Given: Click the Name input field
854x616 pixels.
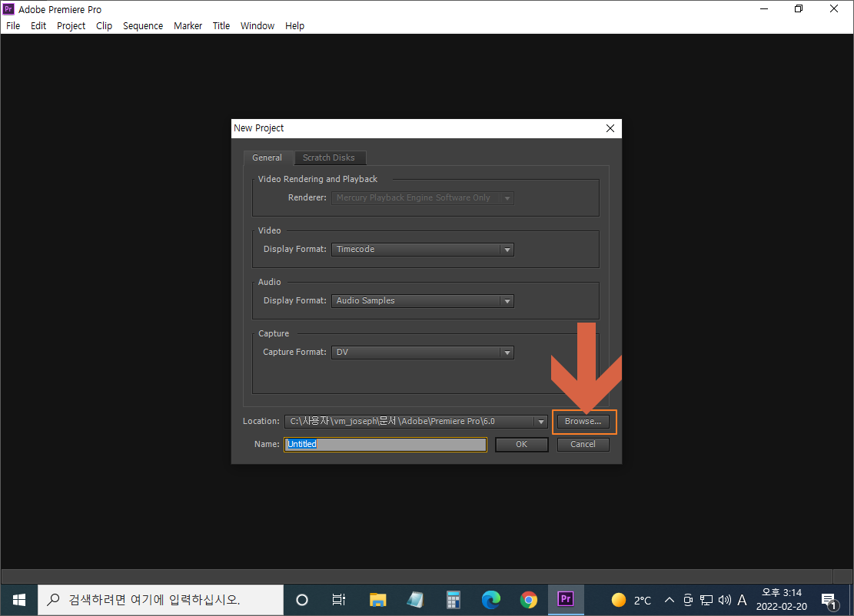Looking at the screenshot, I should click(x=386, y=445).
